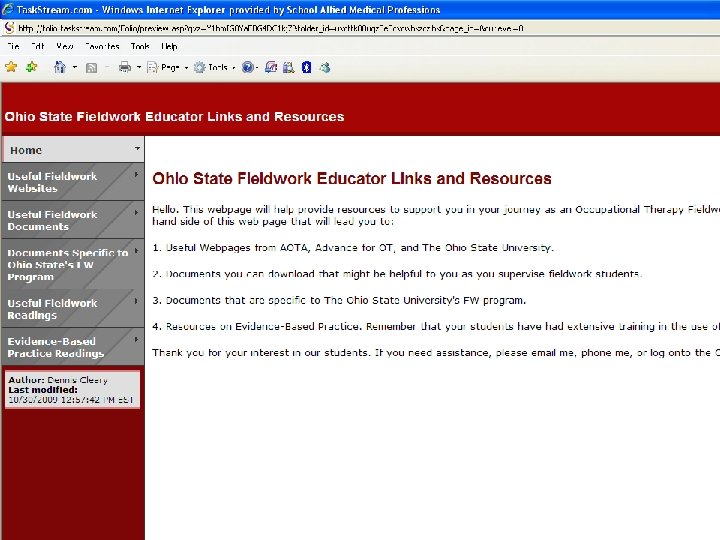Viewport: 720px width, 540px height.
Task: Open Useful Fieldwork Websites sidebar item
Action: (x=73, y=182)
